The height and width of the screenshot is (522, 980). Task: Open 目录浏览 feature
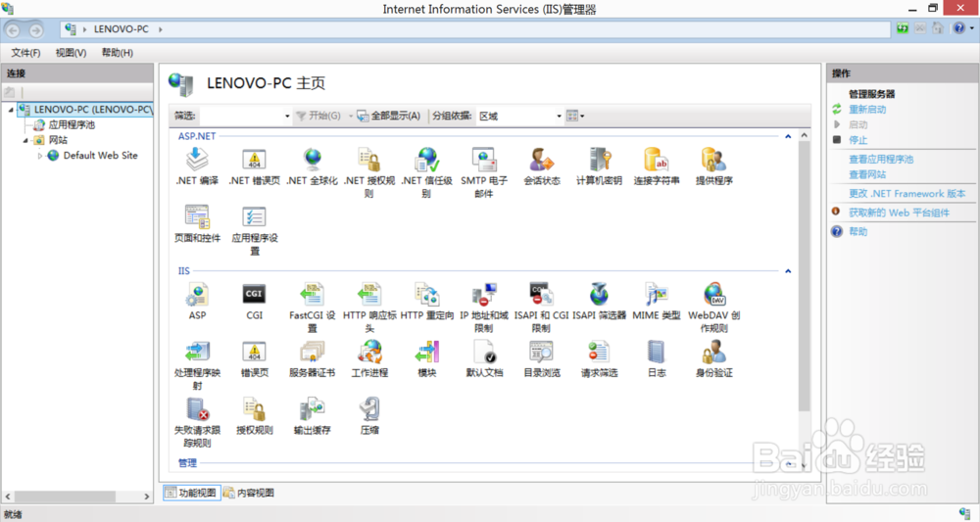(x=541, y=358)
